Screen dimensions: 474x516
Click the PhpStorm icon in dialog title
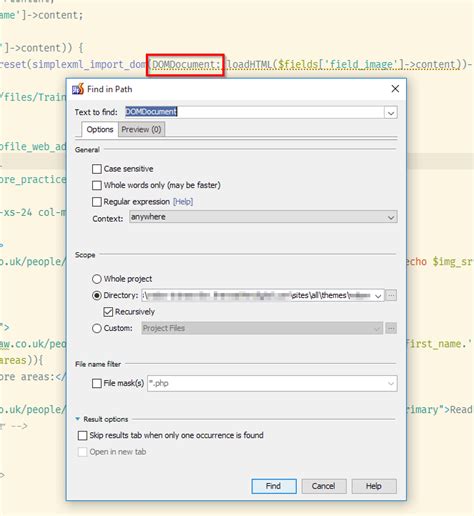78,89
